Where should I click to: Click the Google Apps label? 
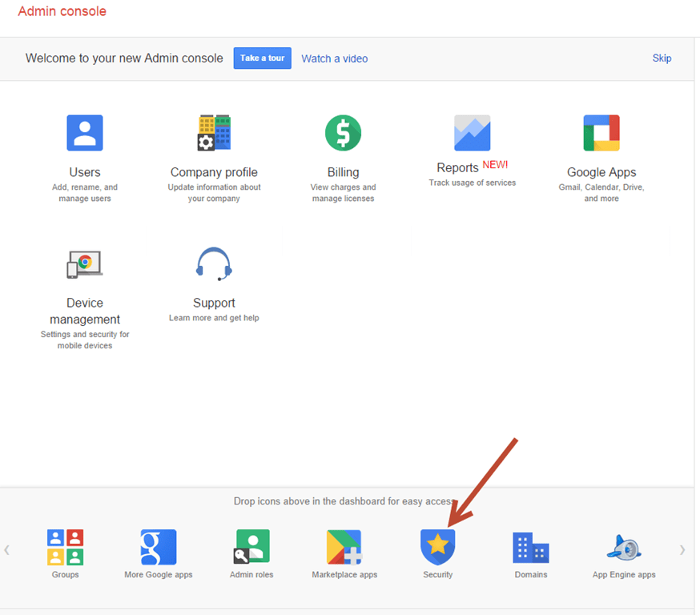601,172
